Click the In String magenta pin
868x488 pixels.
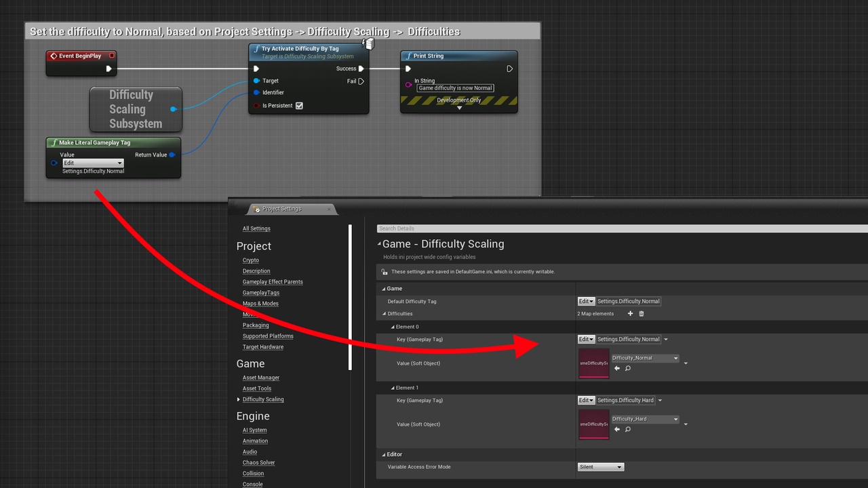(409, 85)
